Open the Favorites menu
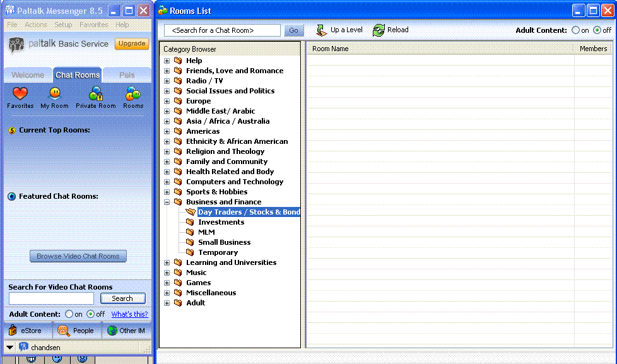The width and height of the screenshot is (617, 364). 93,25
